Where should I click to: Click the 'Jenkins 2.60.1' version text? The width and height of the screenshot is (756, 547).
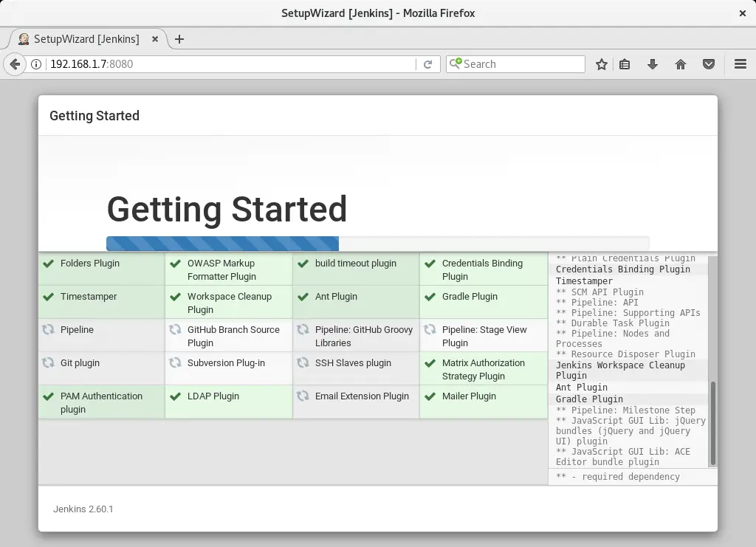point(83,509)
